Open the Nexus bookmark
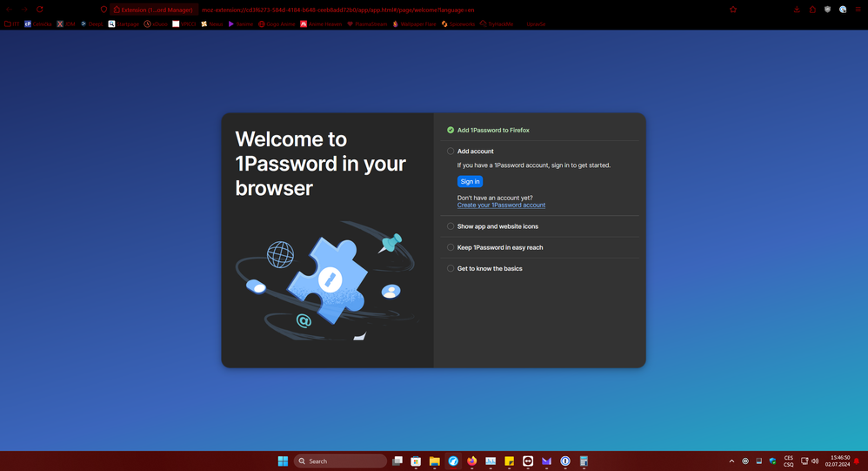This screenshot has width=868, height=471. point(211,24)
